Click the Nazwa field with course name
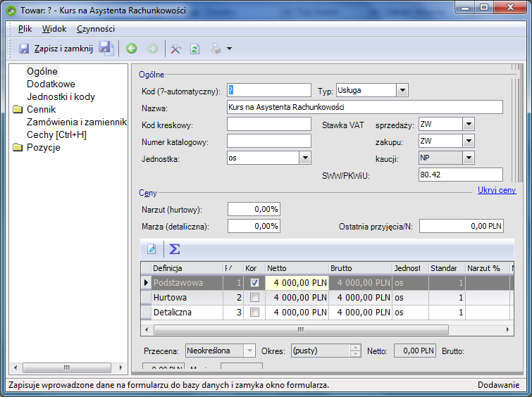532x397 pixels. point(365,107)
